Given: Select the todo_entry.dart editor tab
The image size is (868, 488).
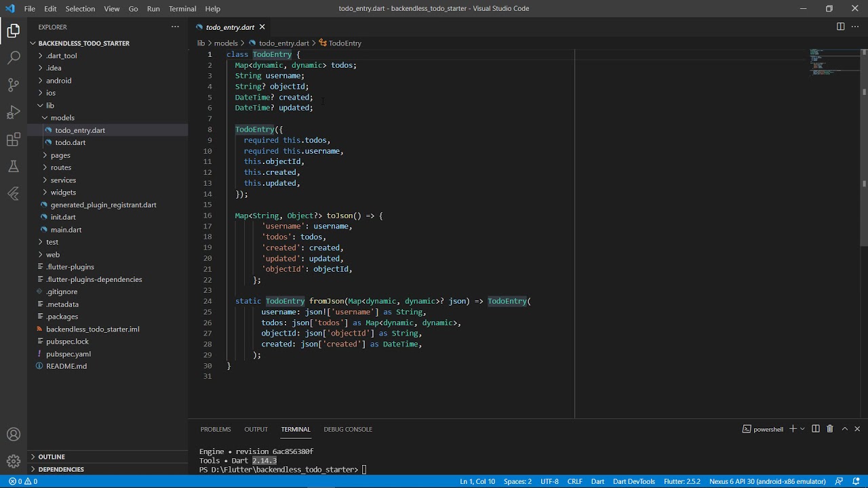Looking at the screenshot, I should click(x=230, y=27).
